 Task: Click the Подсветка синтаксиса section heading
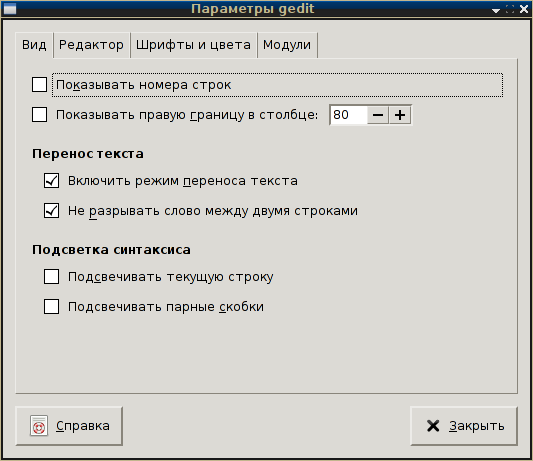111,250
